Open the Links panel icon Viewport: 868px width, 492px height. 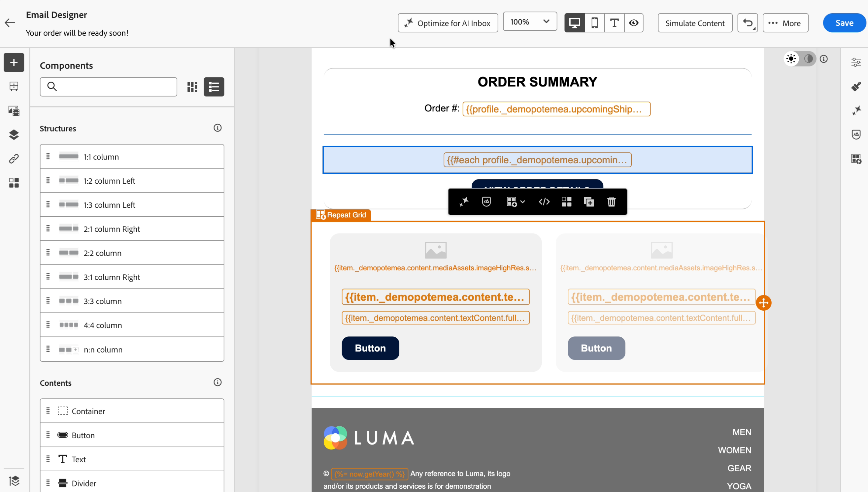point(14,159)
